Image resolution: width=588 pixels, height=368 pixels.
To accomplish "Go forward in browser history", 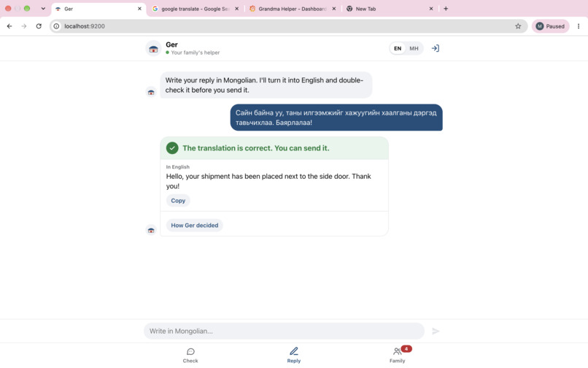I will point(24,26).
